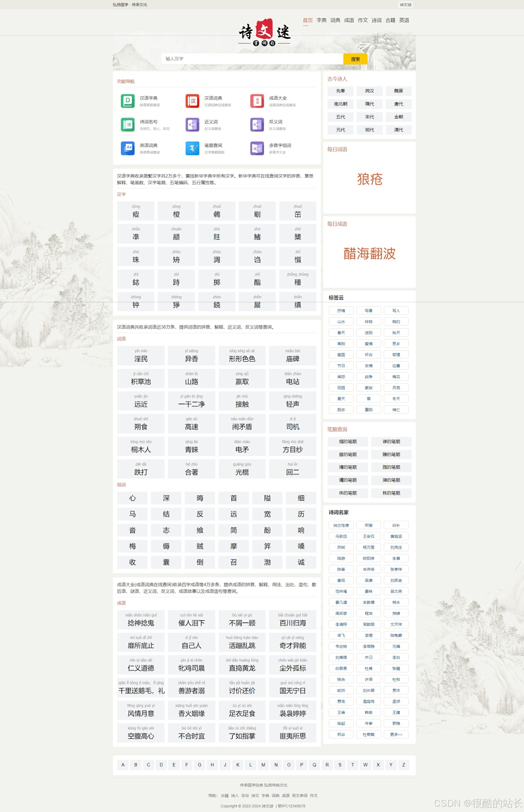524x812 pixels.
Task: Click the footer 鄂IPC12345678 record link
Action: (292, 806)
